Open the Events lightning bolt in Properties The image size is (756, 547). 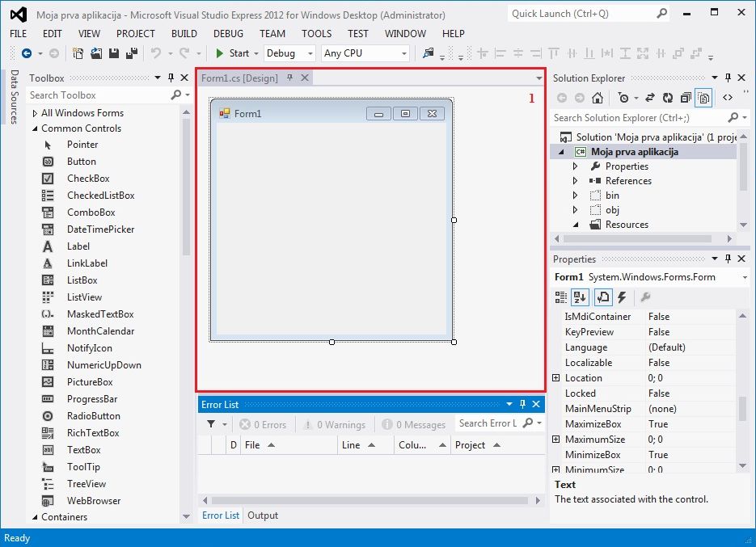tap(622, 297)
